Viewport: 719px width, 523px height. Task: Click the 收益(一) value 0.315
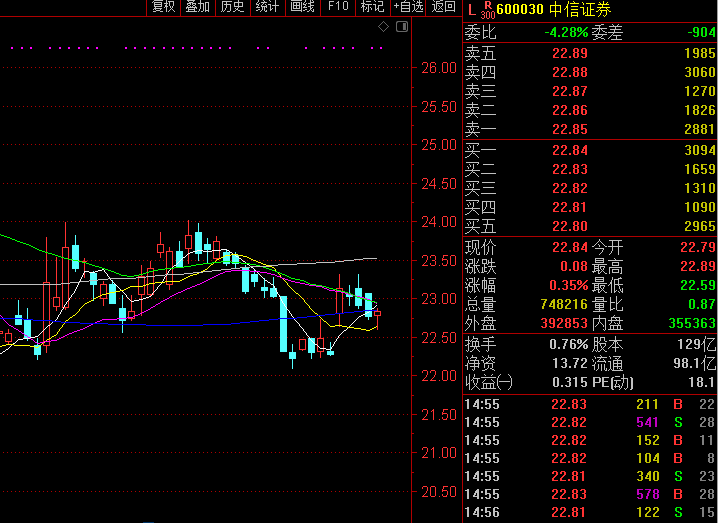pyautogui.click(x=570, y=382)
